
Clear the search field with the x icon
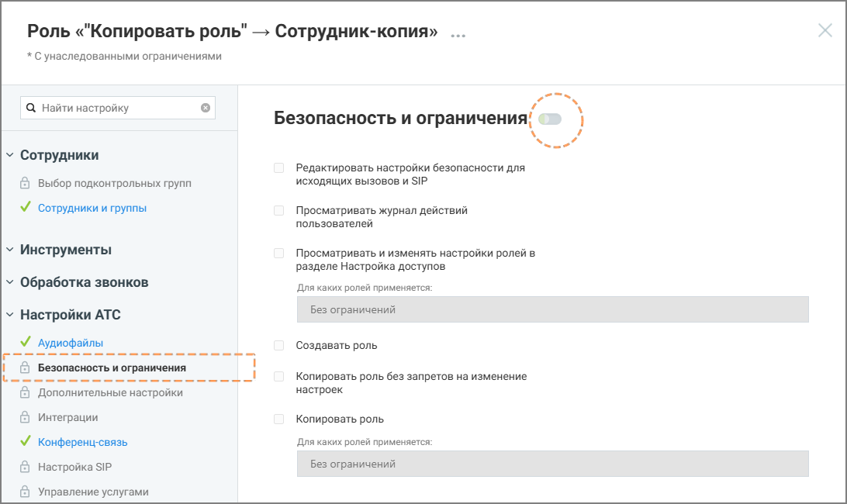(x=206, y=108)
